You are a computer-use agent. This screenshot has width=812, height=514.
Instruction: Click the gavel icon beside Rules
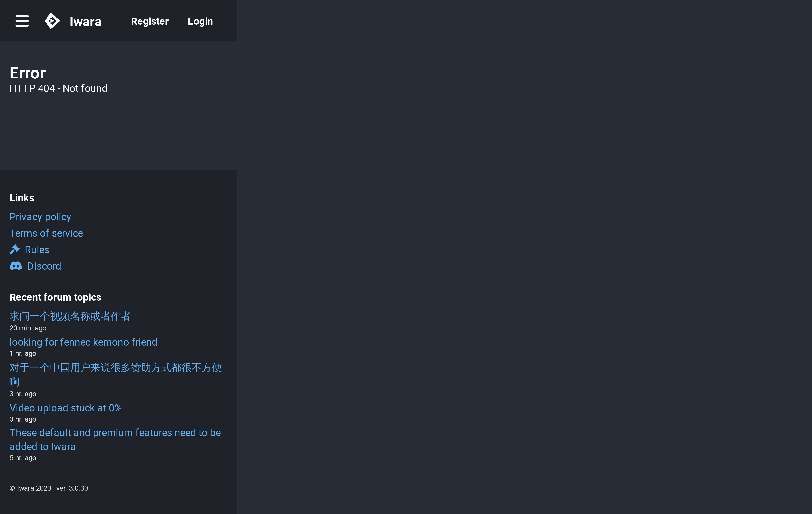tap(15, 250)
